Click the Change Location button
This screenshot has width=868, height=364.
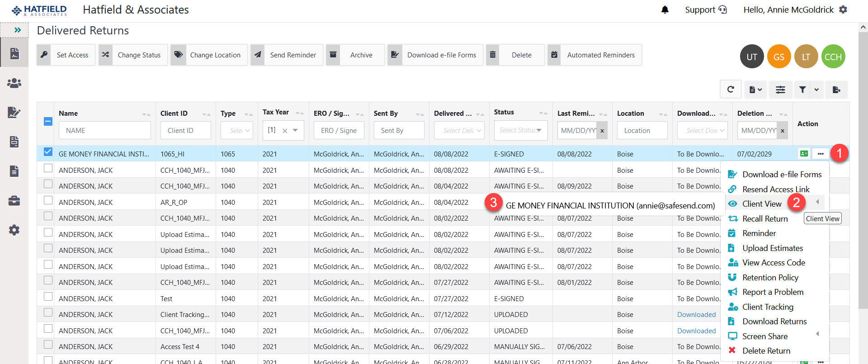tap(209, 55)
